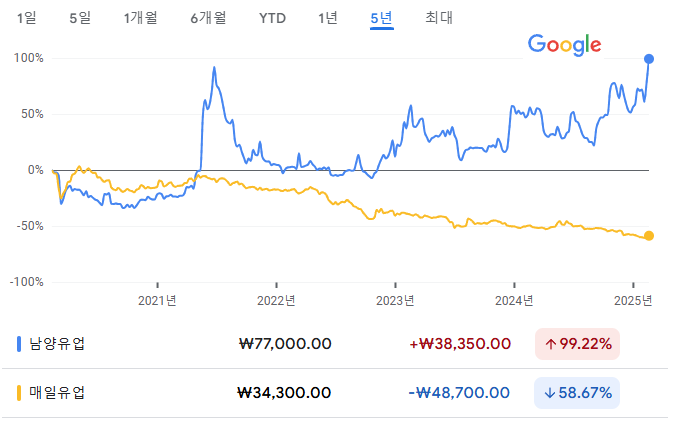
Task: Click the 2022년 axis label
Action: [x=276, y=300]
